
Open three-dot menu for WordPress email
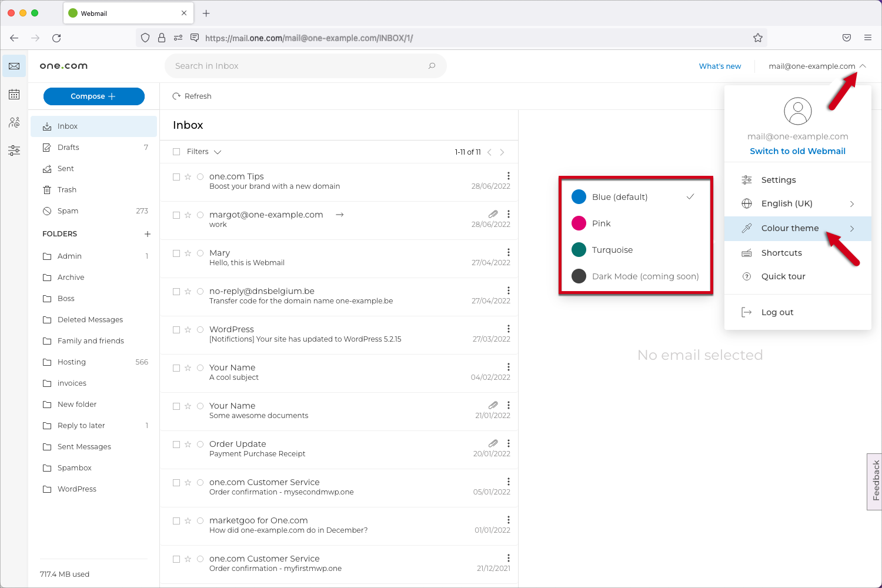click(509, 329)
